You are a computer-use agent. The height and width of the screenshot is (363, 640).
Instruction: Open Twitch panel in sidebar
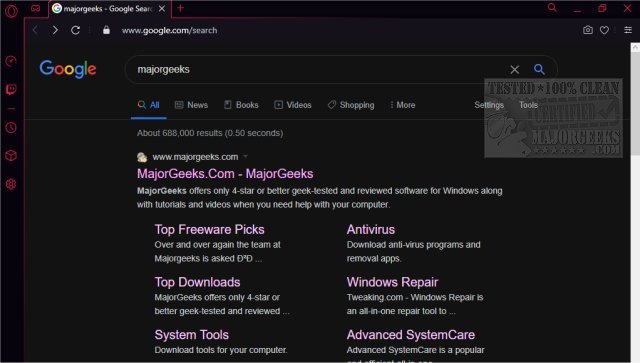(x=11, y=89)
